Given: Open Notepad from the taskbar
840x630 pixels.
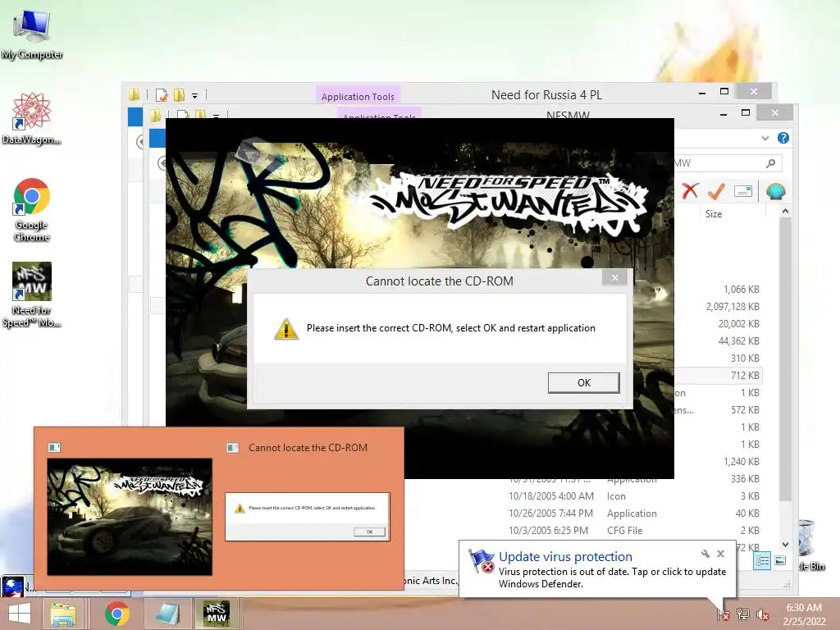Looking at the screenshot, I should pyautogui.click(x=167, y=614).
